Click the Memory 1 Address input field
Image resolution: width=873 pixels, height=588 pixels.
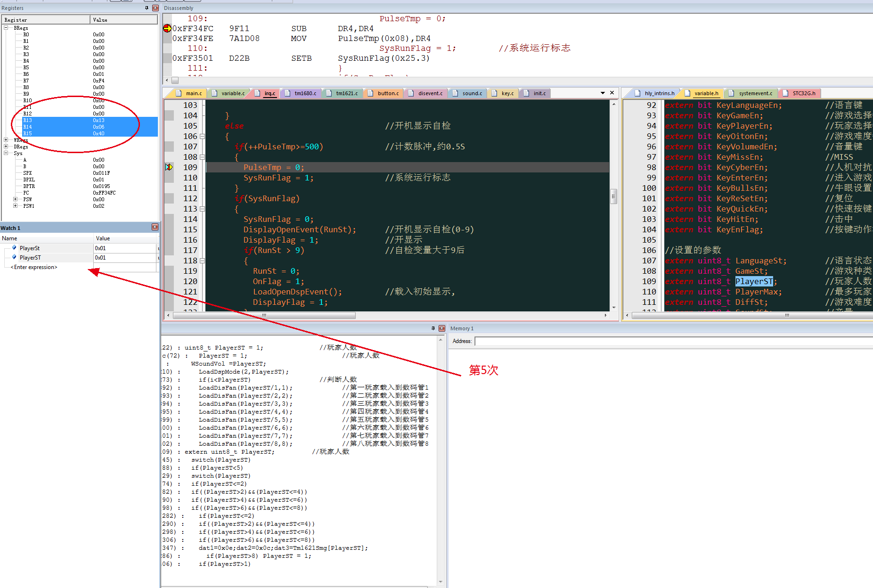(x=673, y=341)
